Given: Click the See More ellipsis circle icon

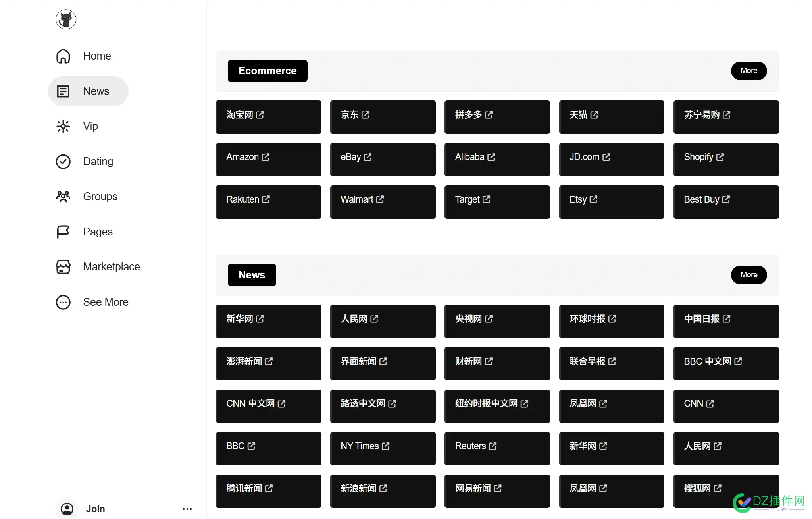Looking at the screenshot, I should (63, 302).
